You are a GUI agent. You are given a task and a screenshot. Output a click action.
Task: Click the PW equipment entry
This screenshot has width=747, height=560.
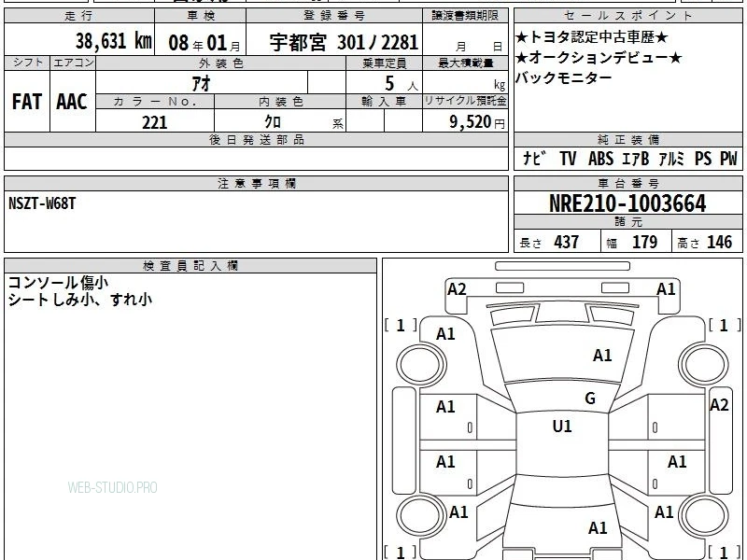click(728, 158)
